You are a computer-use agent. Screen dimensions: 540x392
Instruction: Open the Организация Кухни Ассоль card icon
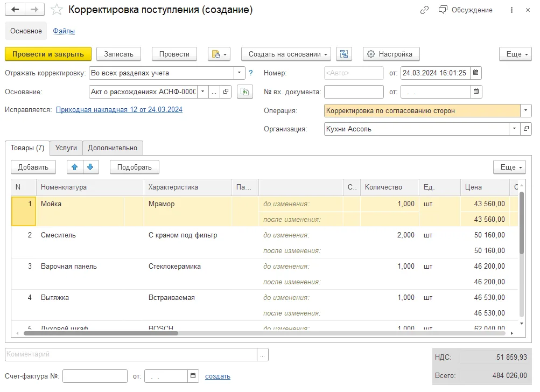(526, 129)
